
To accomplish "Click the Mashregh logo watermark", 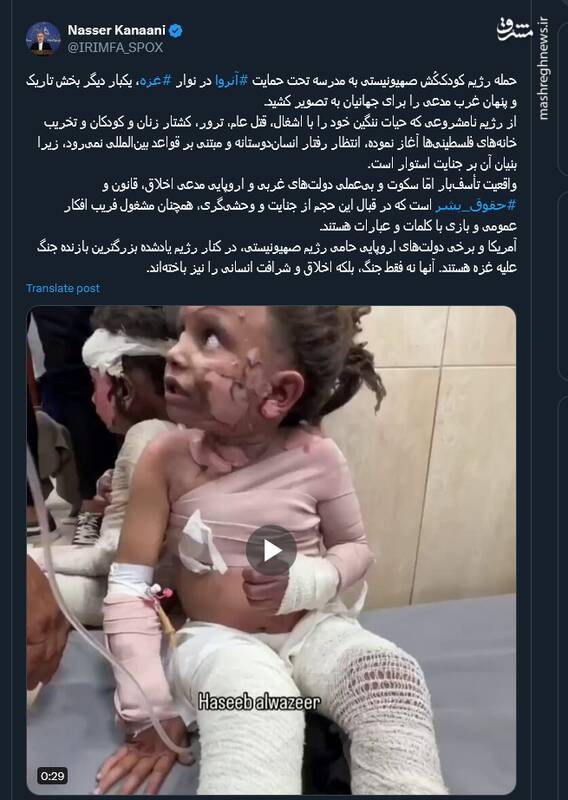I will 514,31.
